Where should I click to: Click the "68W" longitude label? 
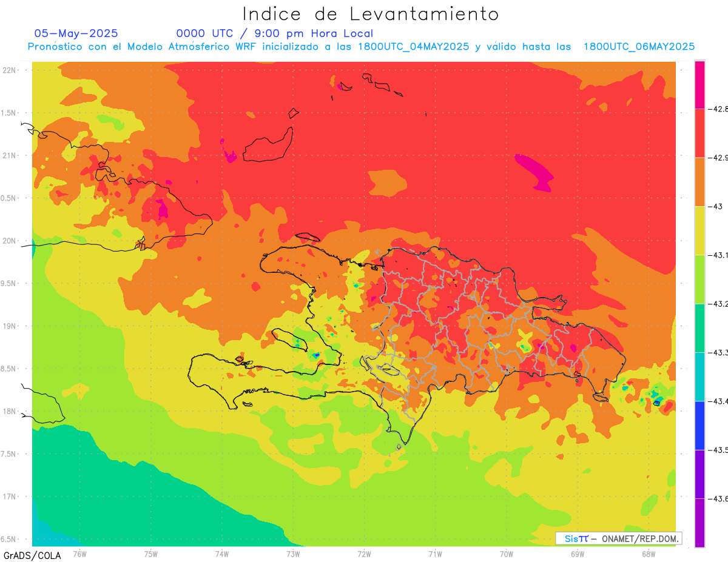point(648,554)
